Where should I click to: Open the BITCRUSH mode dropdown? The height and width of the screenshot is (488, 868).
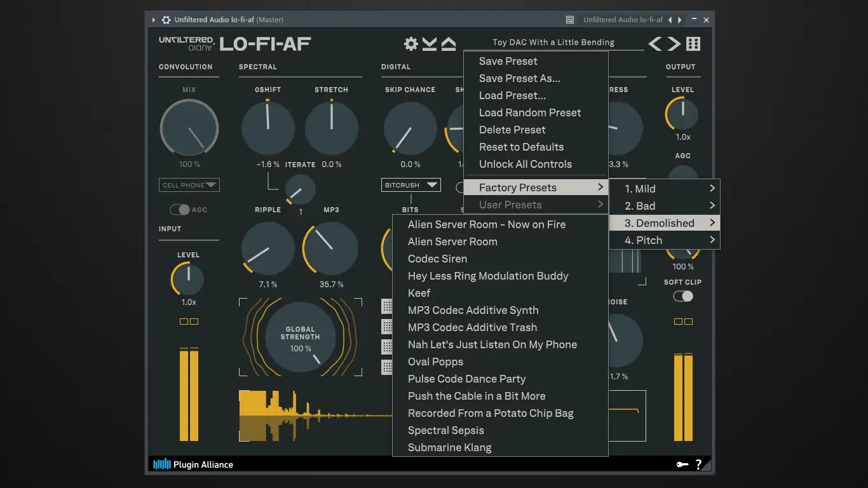[411, 185]
